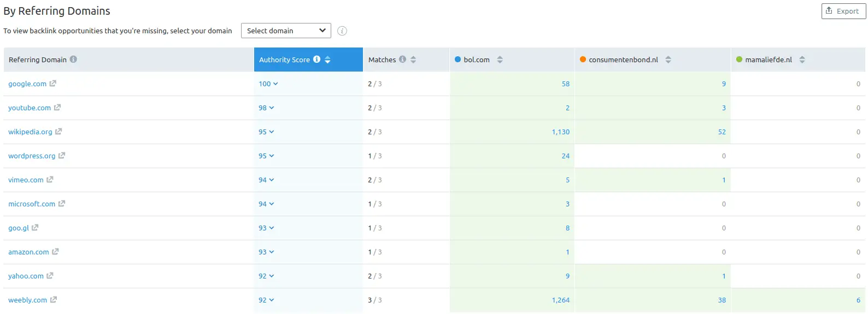Image resolution: width=868 pixels, height=314 pixels.
Task: Sort by bol.com column arrows
Action: [500, 60]
